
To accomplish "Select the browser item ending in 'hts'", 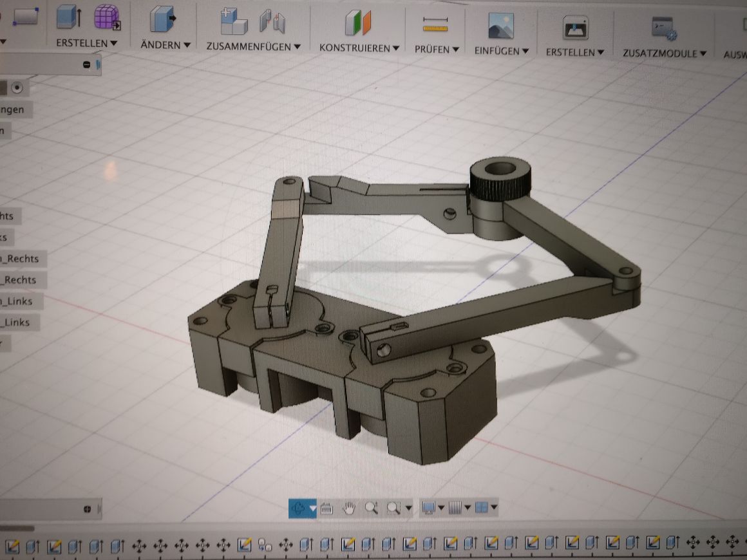I will (x=10, y=216).
